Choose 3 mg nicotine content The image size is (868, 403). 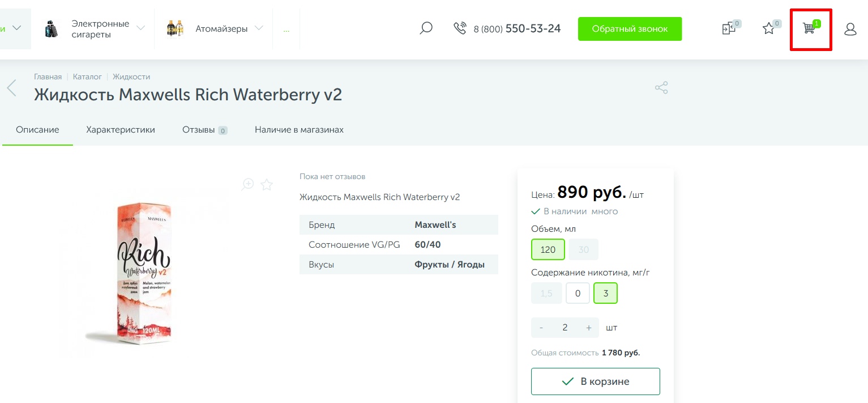606,294
